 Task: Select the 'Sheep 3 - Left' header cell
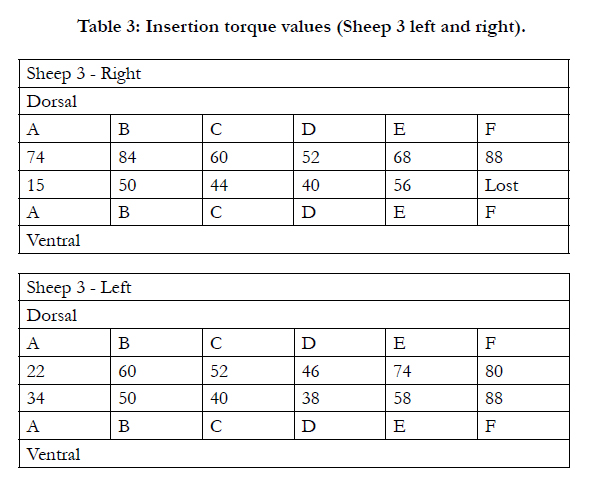click(294, 287)
